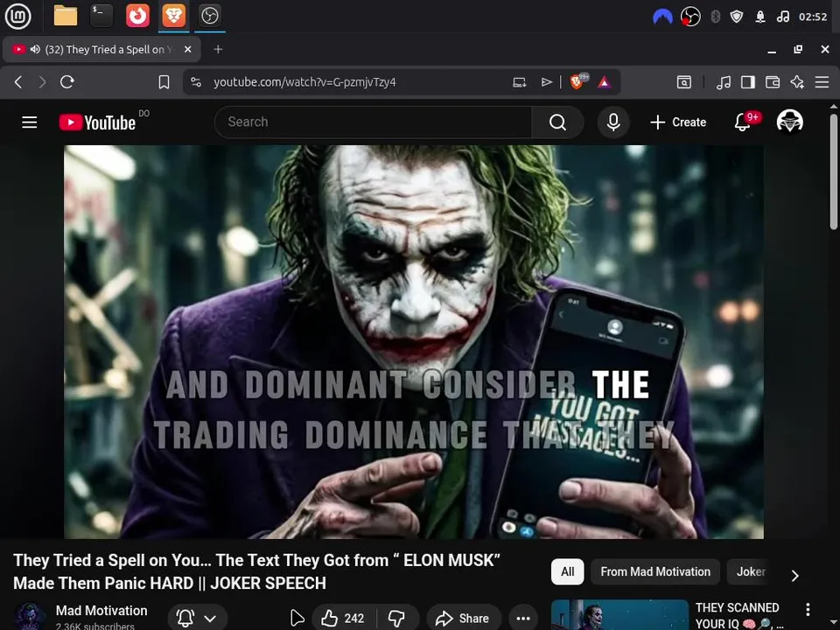Open the Brave Wallet icon

click(773, 82)
